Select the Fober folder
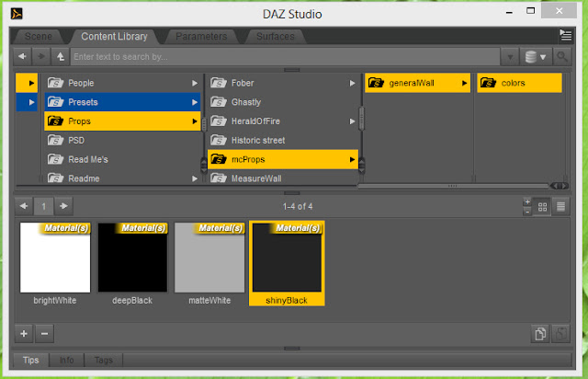This screenshot has width=588, height=379. pos(283,83)
